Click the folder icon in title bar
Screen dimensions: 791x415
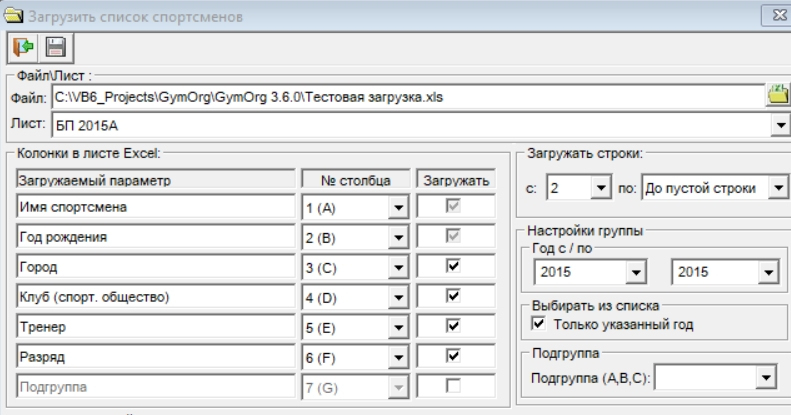13,15
